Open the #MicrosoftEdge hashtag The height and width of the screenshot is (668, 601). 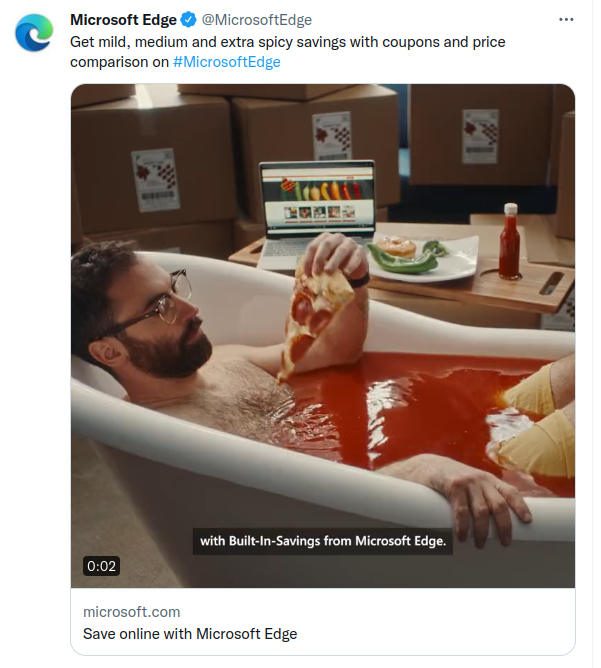[227, 62]
